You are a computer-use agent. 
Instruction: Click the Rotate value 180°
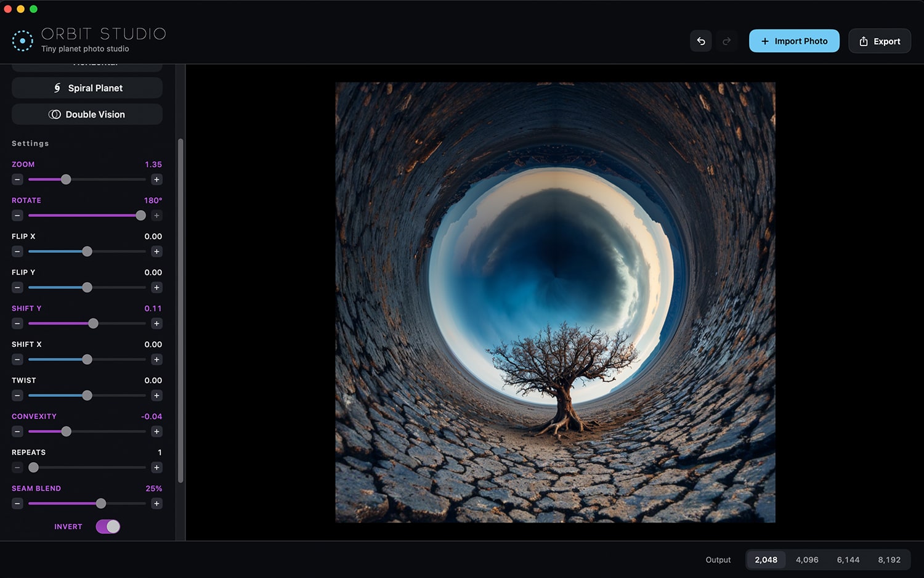(153, 200)
